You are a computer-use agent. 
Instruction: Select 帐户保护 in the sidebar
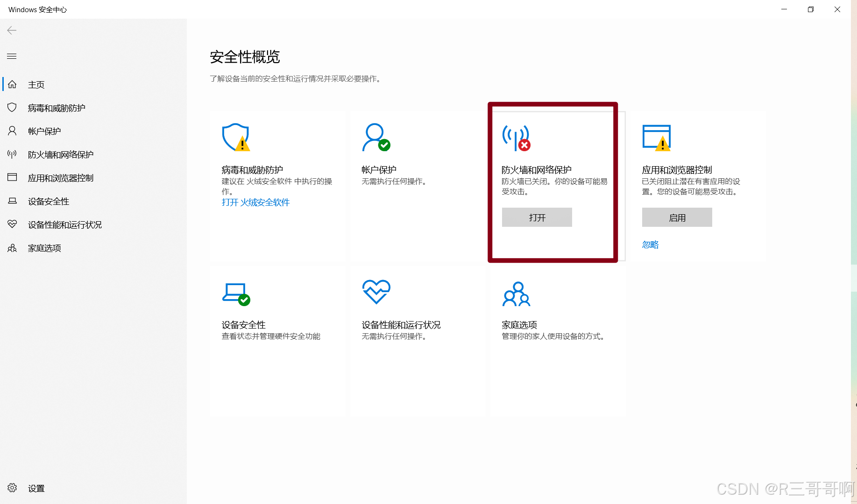(x=44, y=131)
